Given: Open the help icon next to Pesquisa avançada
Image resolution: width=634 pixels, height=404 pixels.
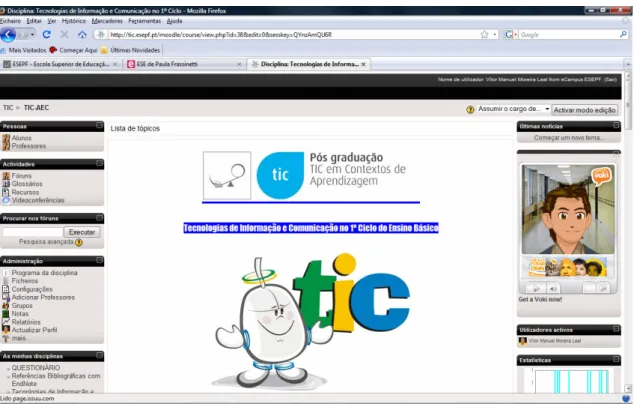Looking at the screenshot, I should tap(79, 243).
